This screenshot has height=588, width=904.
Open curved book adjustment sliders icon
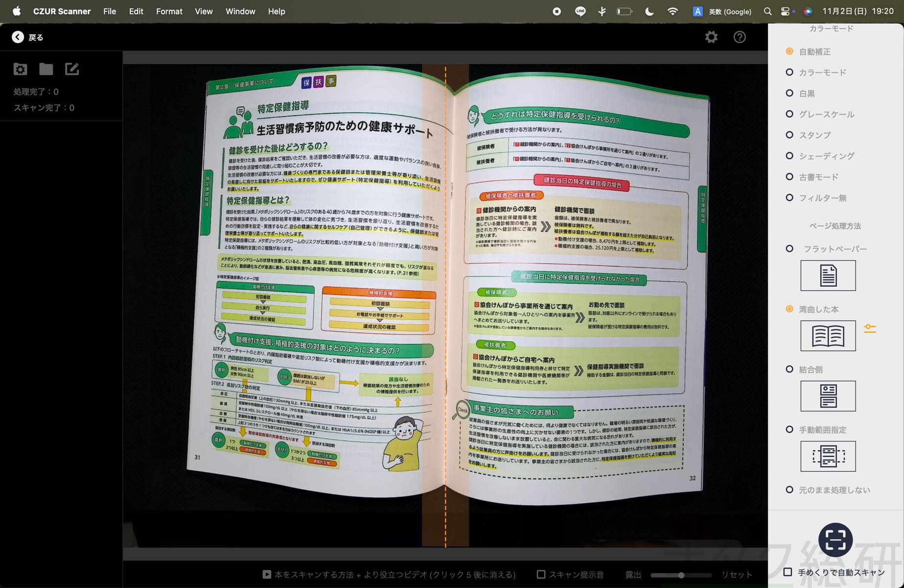point(870,328)
